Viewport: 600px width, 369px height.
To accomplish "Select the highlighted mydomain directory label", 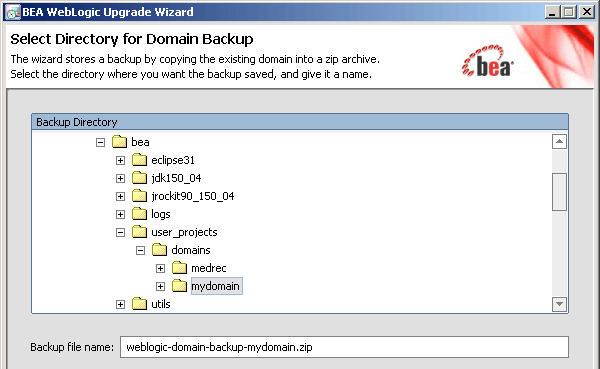I will 217,286.
